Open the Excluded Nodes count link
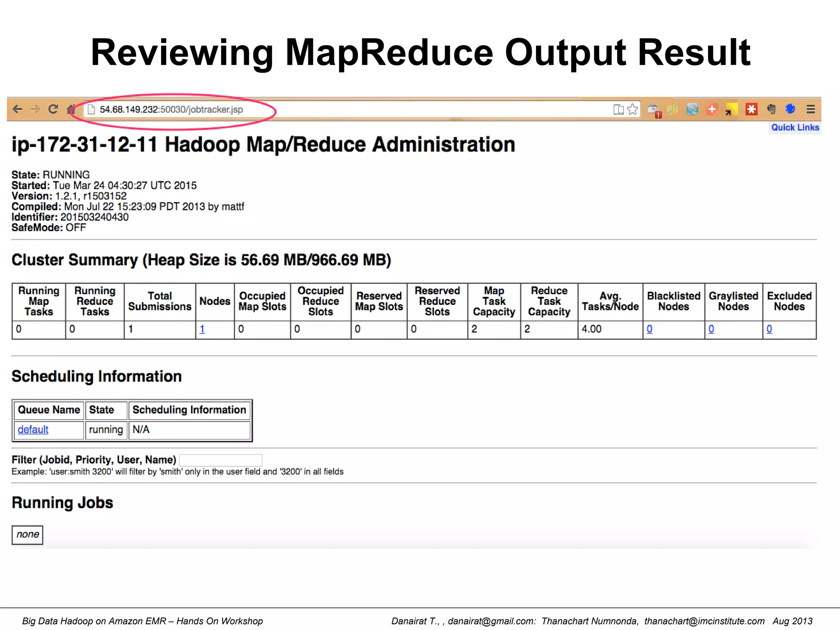This screenshot has width=840, height=630. [x=769, y=329]
